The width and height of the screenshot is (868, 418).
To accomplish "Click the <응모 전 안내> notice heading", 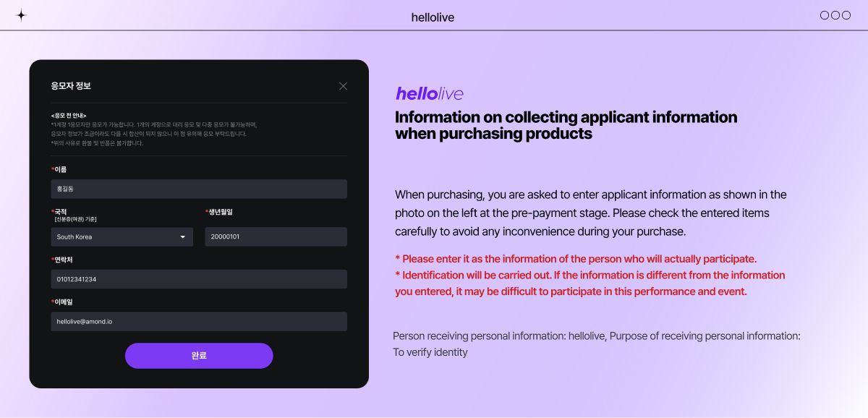I will point(69,116).
